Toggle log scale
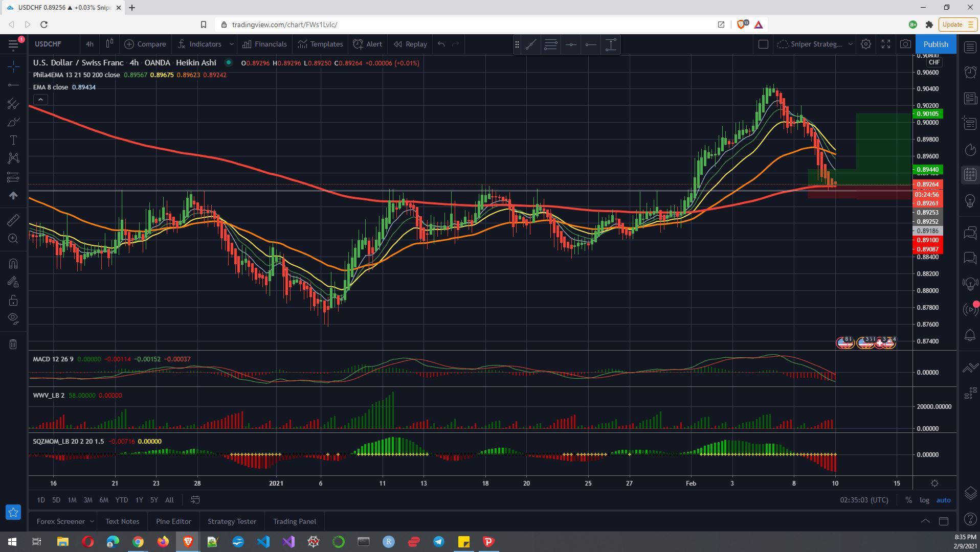The height and width of the screenshot is (552, 980). pos(924,500)
